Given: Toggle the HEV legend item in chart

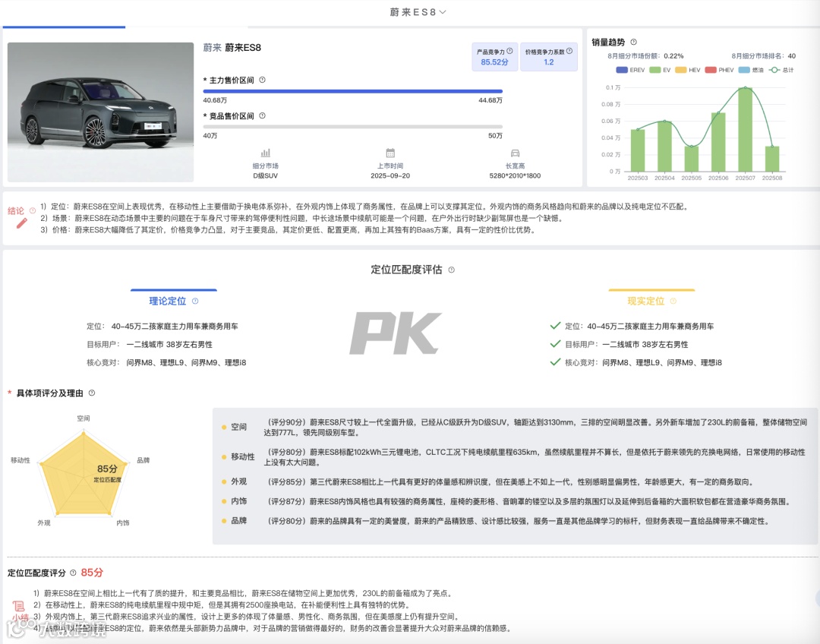Looking at the screenshot, I should (x=688, y=70).
